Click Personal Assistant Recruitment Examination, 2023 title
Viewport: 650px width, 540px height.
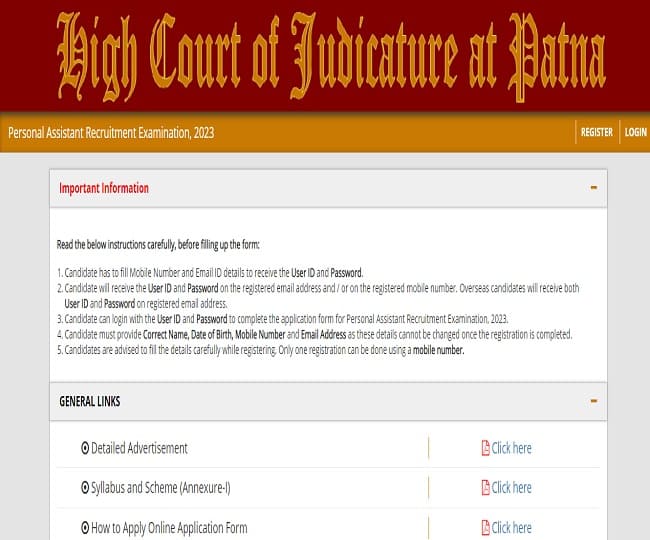click(x=111, y=132)
